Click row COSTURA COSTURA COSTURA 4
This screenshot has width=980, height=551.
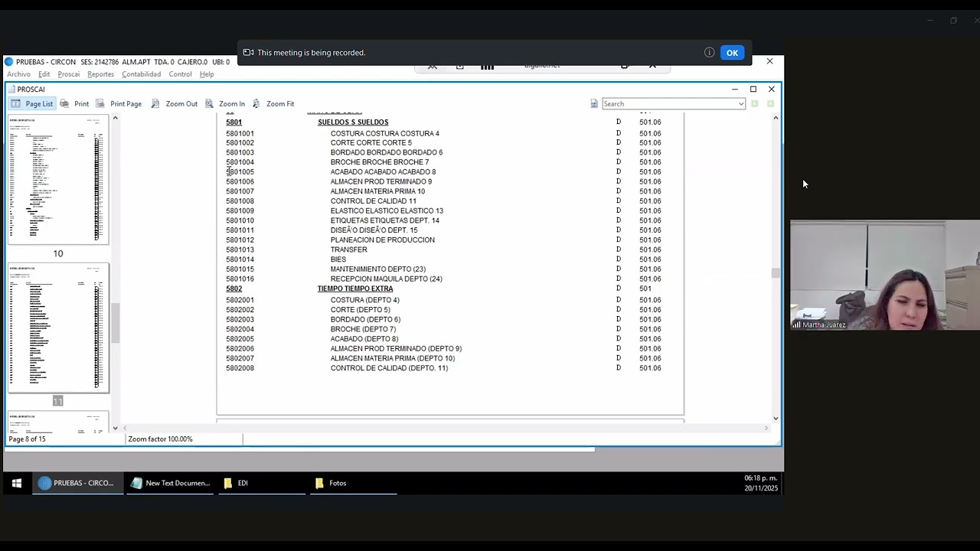click(x=385, y=133)
